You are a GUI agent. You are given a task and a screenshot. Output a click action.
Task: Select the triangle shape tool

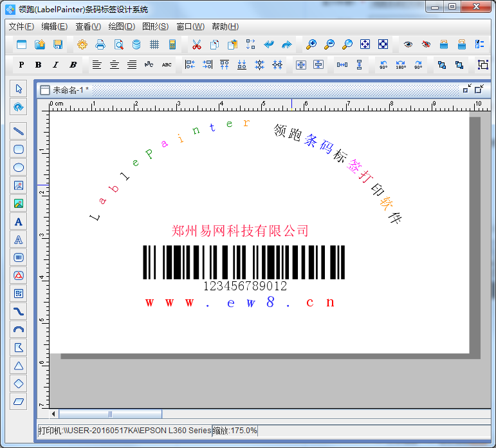[x=19, y=366]
